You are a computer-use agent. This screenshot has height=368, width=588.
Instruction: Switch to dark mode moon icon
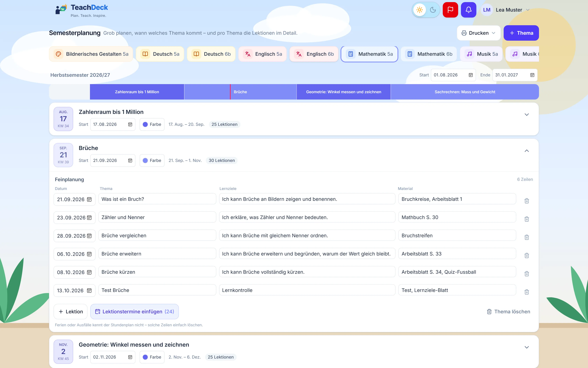pyautogui.click(x=433, y=10)
